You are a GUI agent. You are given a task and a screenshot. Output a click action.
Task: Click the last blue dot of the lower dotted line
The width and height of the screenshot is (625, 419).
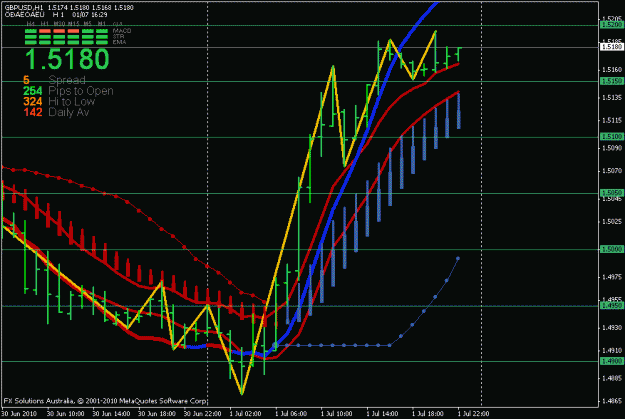click(x=458, y=259)
